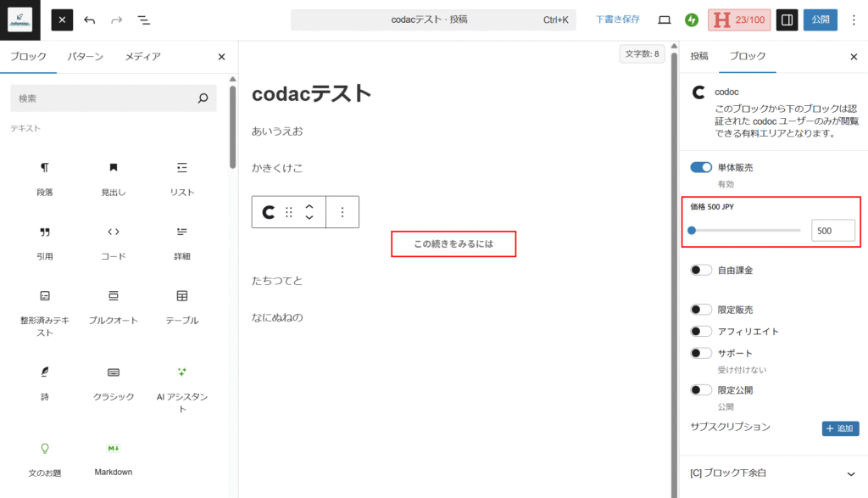Click the price 500 input field

[833, 231]
